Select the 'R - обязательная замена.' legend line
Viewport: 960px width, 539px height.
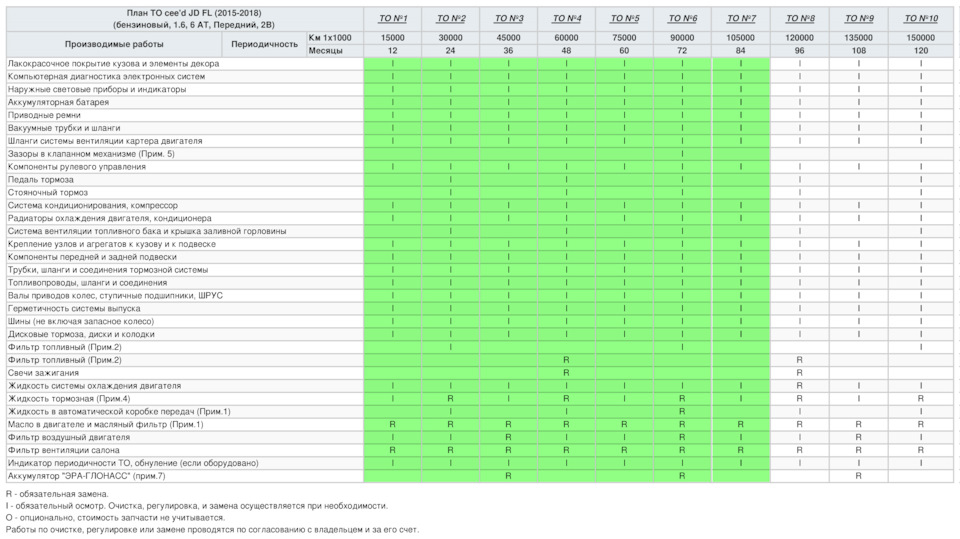(58, 494)
